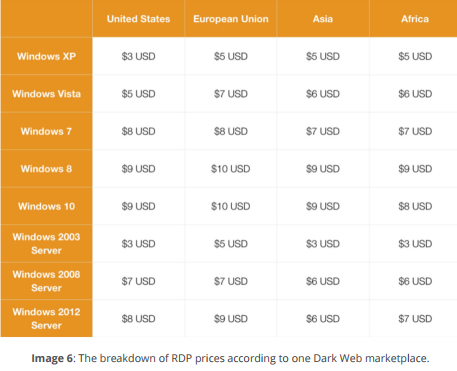
Task: Click Windows 2012 Server United States price cell
Action: pos(138,319)
